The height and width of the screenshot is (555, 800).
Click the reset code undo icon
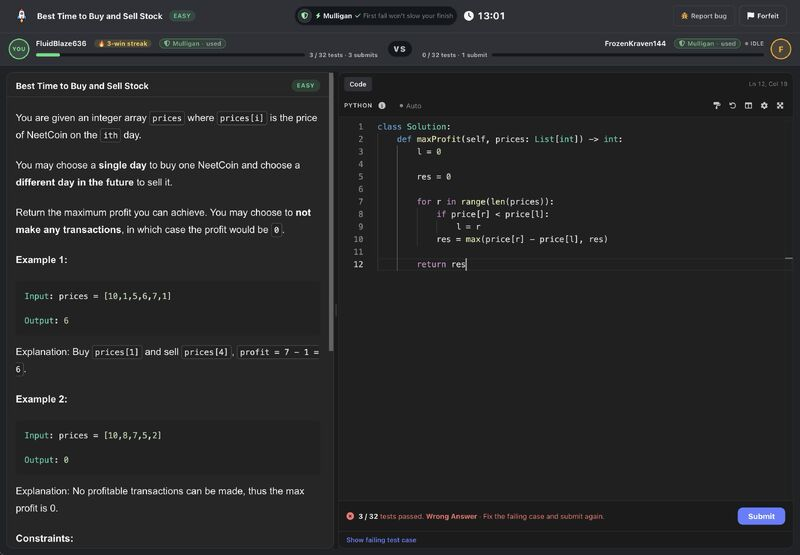[x=732, y=106]
